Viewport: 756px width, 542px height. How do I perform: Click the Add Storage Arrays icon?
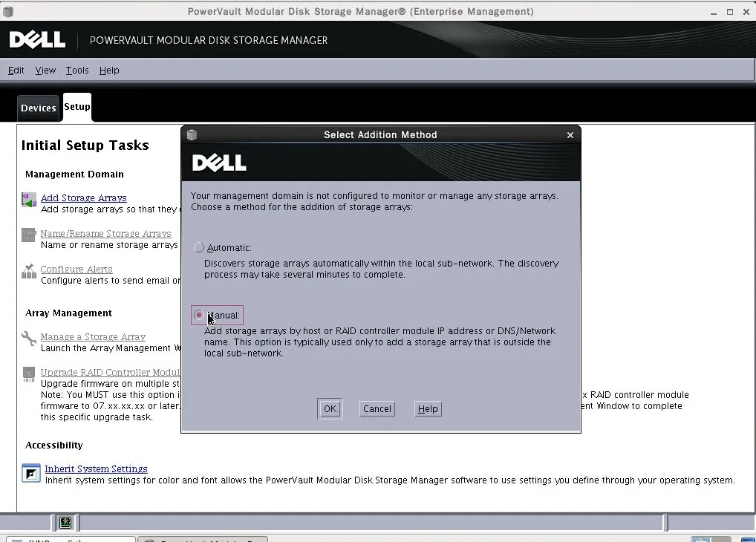[29, 200]
